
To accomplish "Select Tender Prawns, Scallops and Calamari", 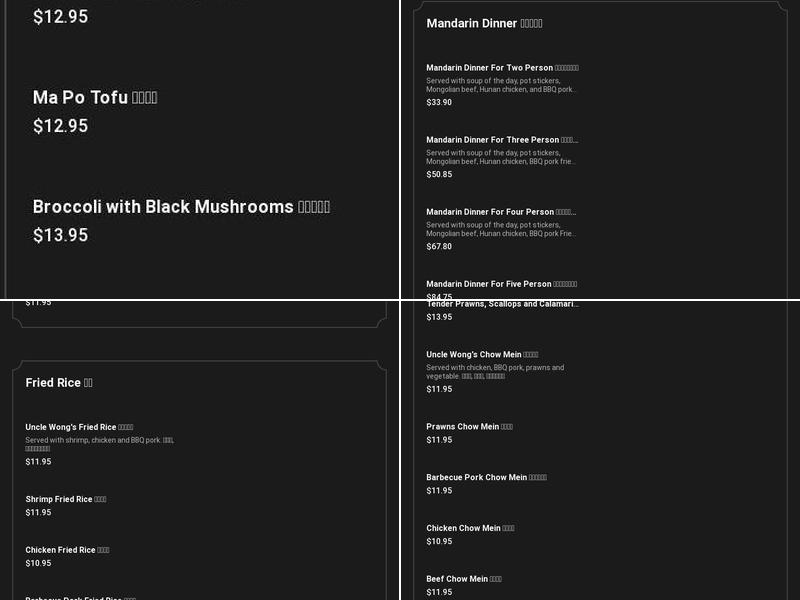I will 502,305.
